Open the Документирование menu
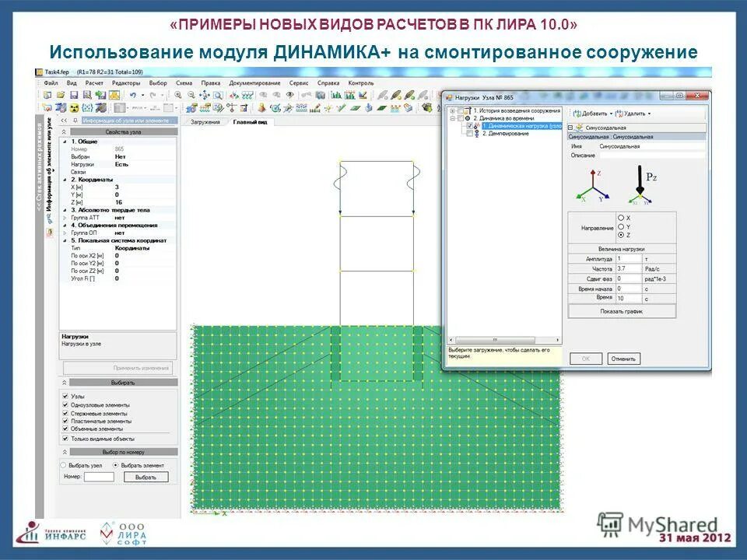This screenshot has height=560, width=747. point(254,83)
